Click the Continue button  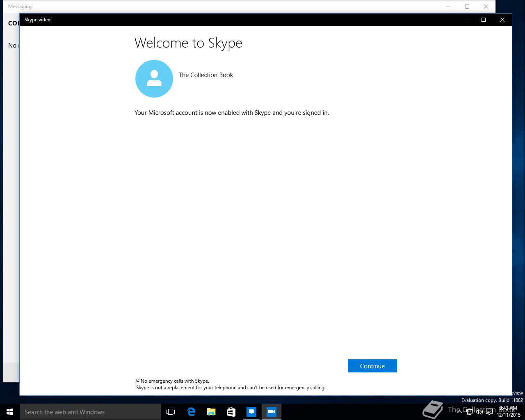(372, 366)
